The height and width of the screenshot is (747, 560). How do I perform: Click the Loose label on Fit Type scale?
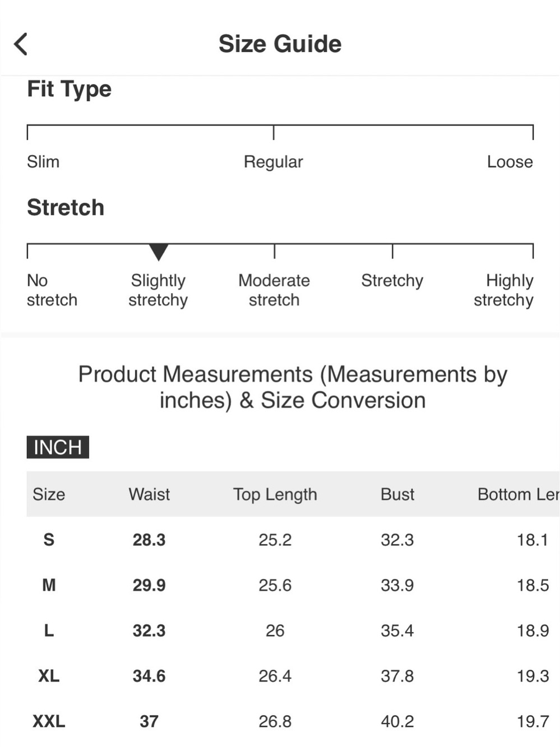tap(510, 162)
